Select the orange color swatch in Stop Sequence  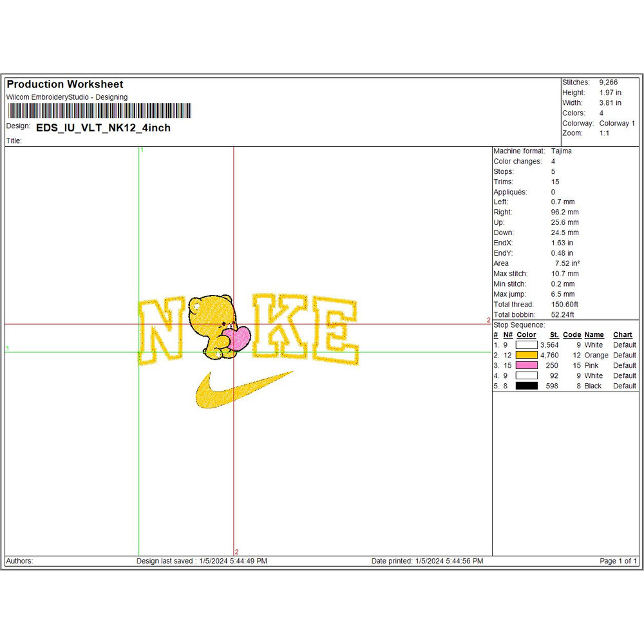[x=526, y=355]
